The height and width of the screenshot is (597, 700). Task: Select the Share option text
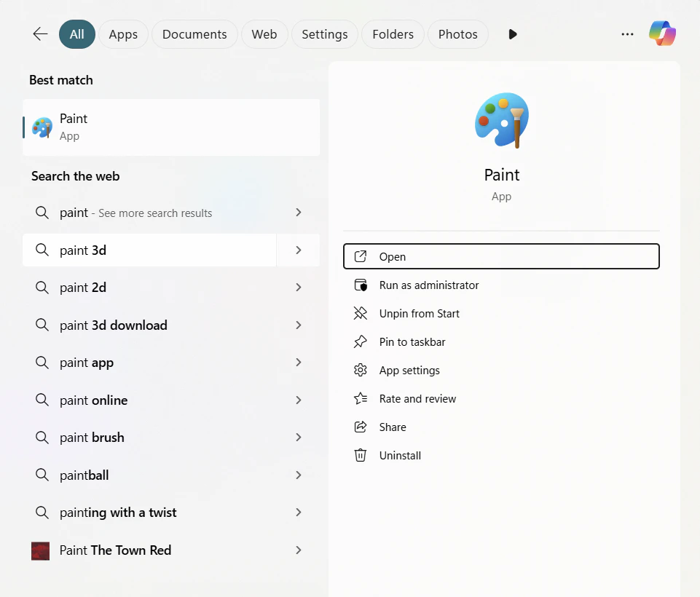pyautogui.click(x=393, y=427)
